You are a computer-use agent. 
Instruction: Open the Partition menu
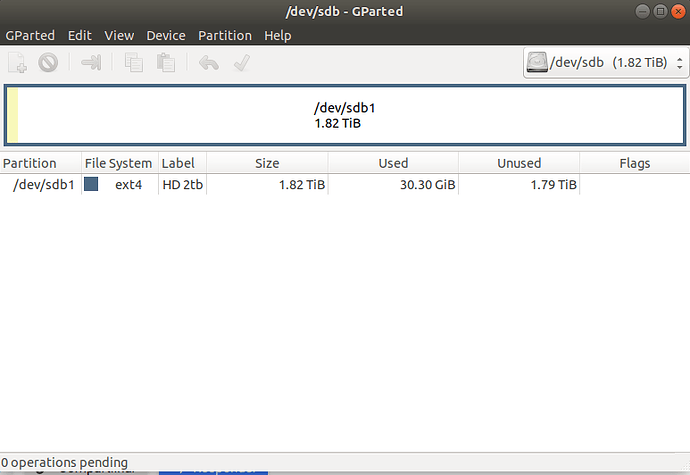tap(225, 35)
